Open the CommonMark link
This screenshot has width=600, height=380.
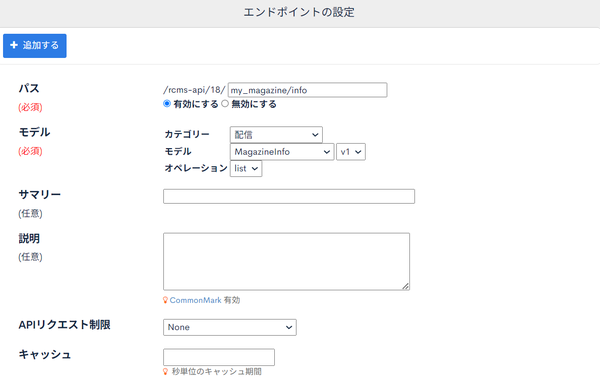[x=195, y=300]
